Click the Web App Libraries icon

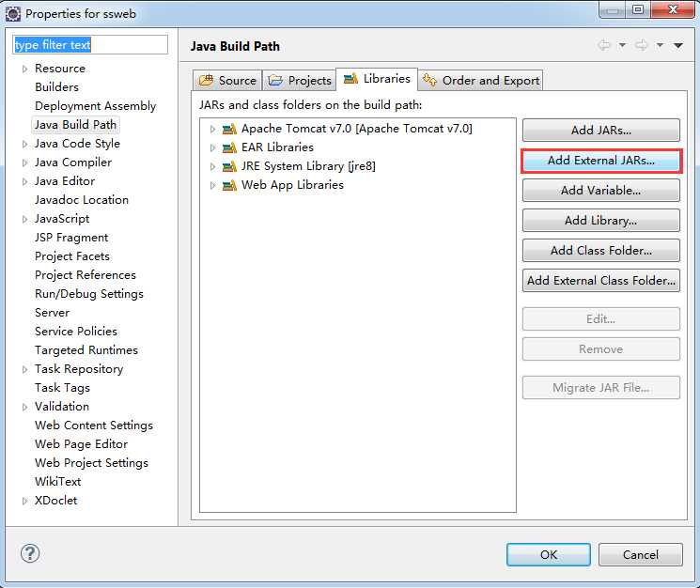[x=229, y=186]
